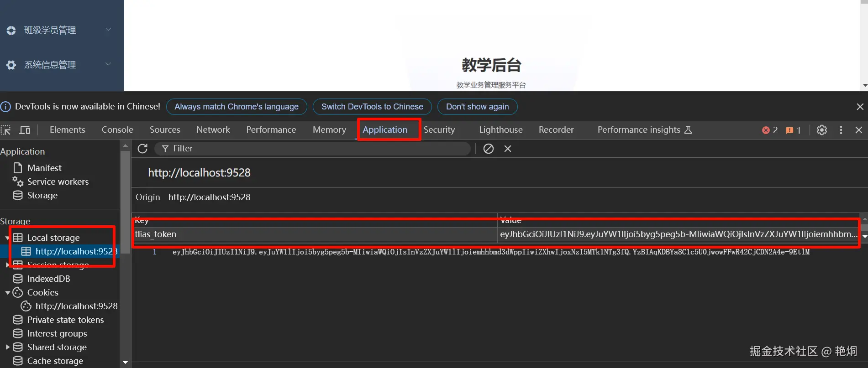The height and width of the screenshot is (368, 868).
Task: Click the Interest groups database icon
Action: (x=18, y=333)
